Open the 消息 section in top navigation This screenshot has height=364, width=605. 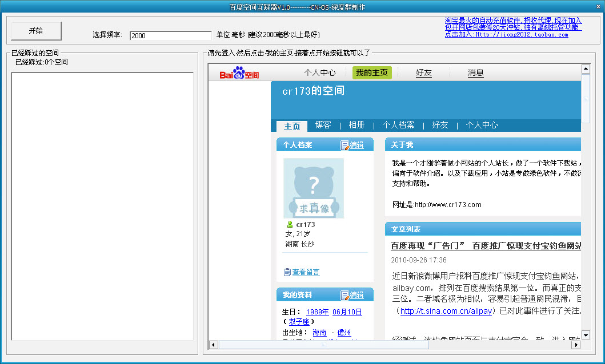(475, 72)
